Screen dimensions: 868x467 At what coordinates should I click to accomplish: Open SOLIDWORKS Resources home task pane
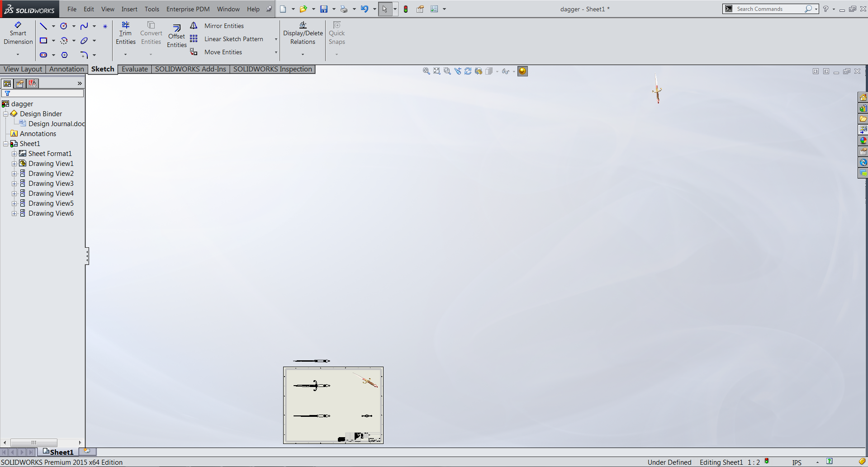pos(863,98)
